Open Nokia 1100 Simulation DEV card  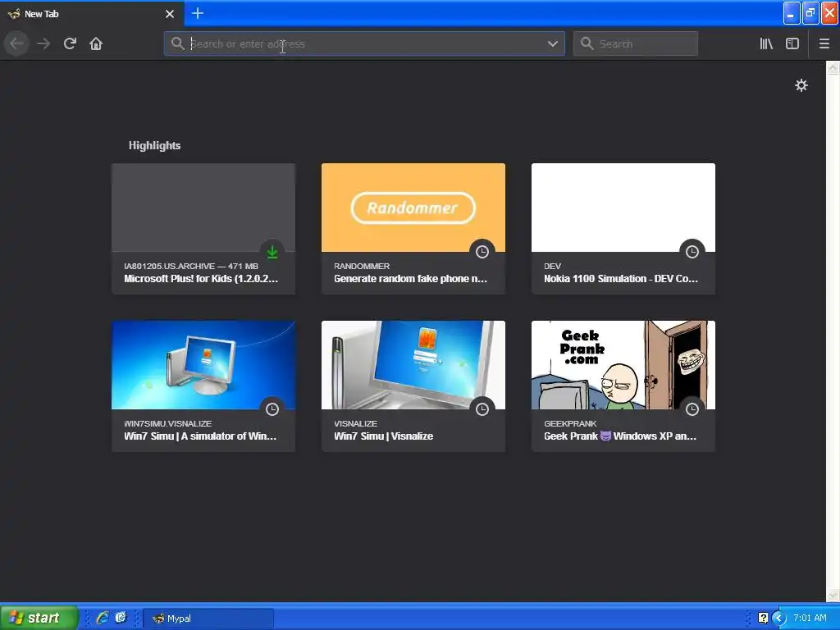point(623,229)
